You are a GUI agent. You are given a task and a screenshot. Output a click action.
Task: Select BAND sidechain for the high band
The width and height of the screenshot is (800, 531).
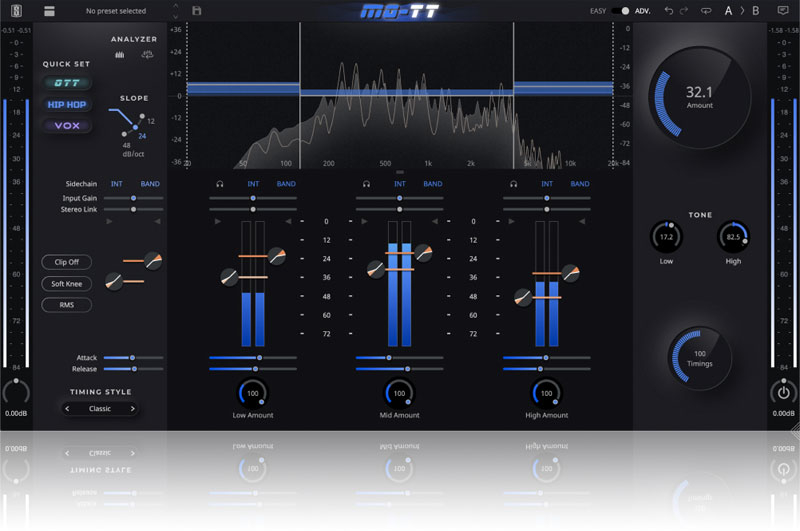pyautogui.click(x=579, y=184)
